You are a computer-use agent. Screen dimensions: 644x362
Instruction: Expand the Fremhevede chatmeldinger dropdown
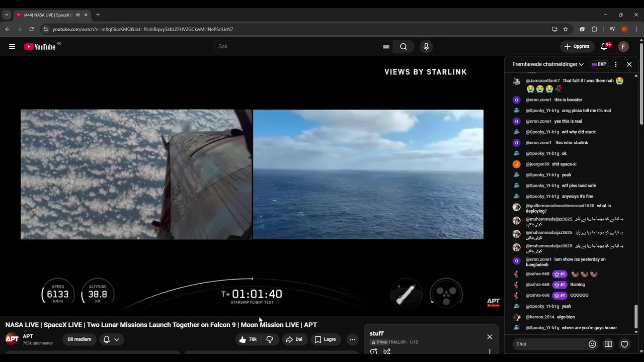548,64
